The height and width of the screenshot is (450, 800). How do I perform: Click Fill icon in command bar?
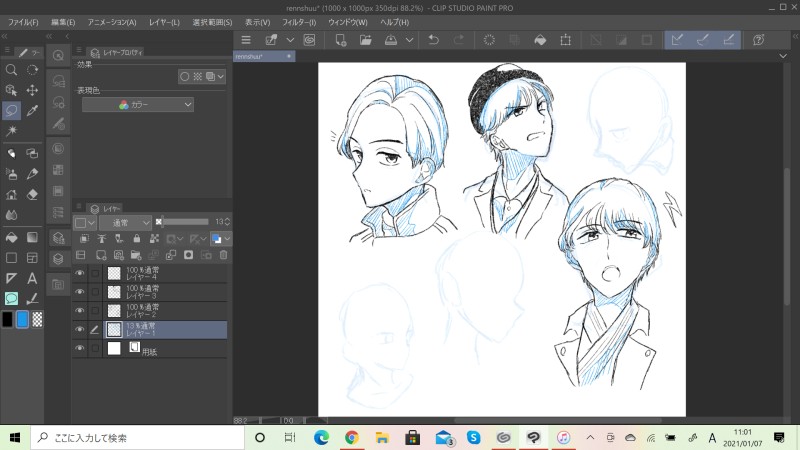click(x=540, y=40)
